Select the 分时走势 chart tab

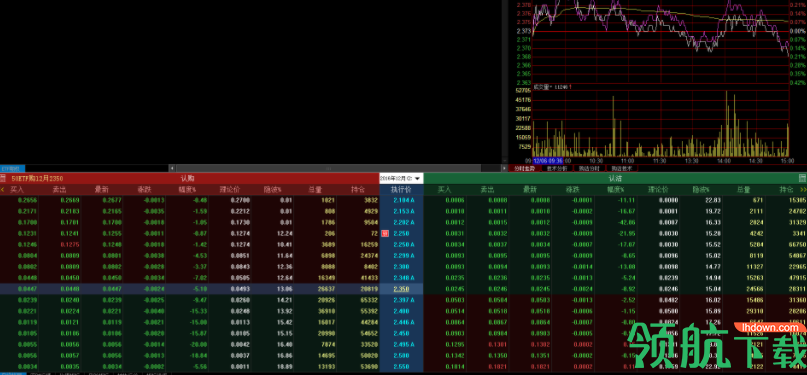[524, 168]
